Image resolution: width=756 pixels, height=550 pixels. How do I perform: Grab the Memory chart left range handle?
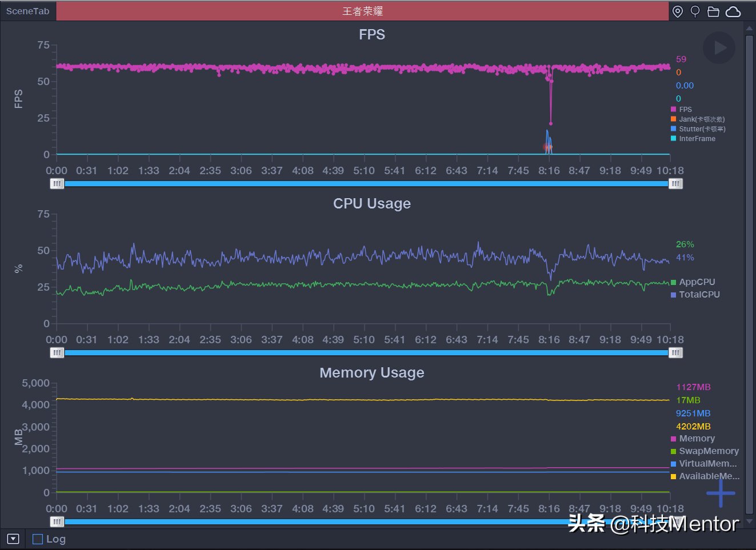[x=57, y=521]
